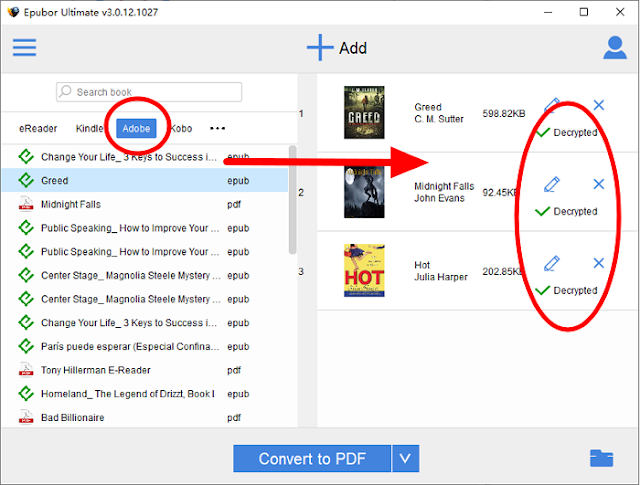The height and width of the screenshot is (485, 640).
Task: Open the user account profile icon
Action: 615,48
